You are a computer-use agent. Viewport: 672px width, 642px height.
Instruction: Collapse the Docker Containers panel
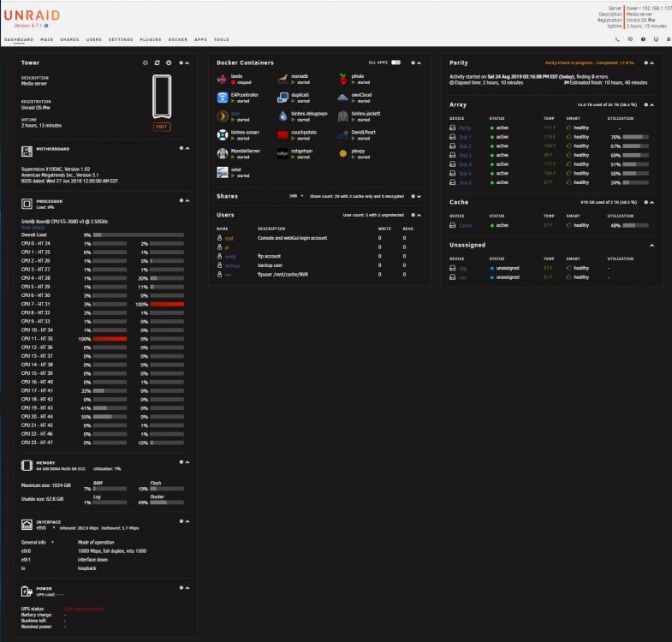(419, 63)
